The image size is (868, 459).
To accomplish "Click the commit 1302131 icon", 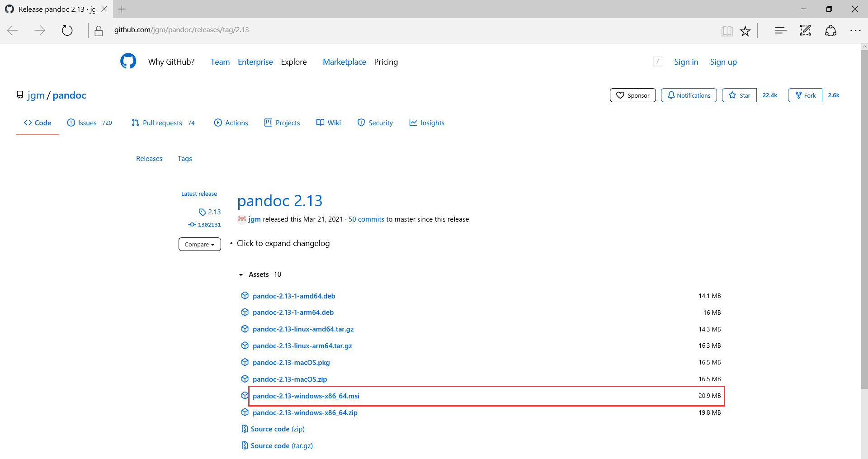I will [192, 225].
